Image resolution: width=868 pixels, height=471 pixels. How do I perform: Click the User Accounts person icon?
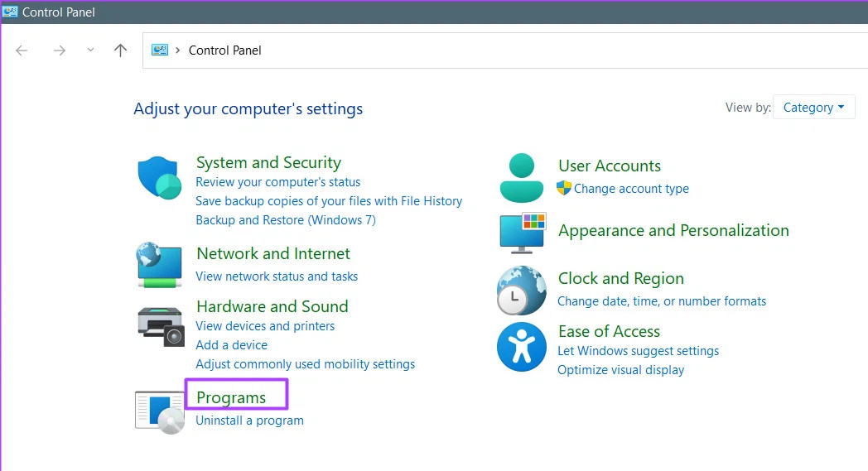click(522, 178)
